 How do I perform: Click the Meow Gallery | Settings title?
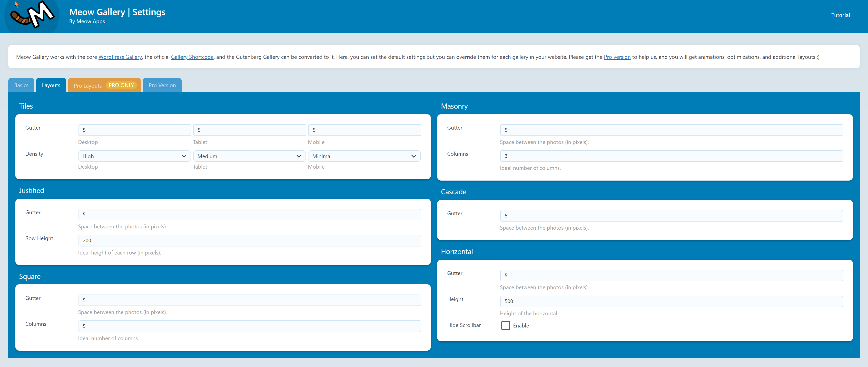[x=117, y=12]
